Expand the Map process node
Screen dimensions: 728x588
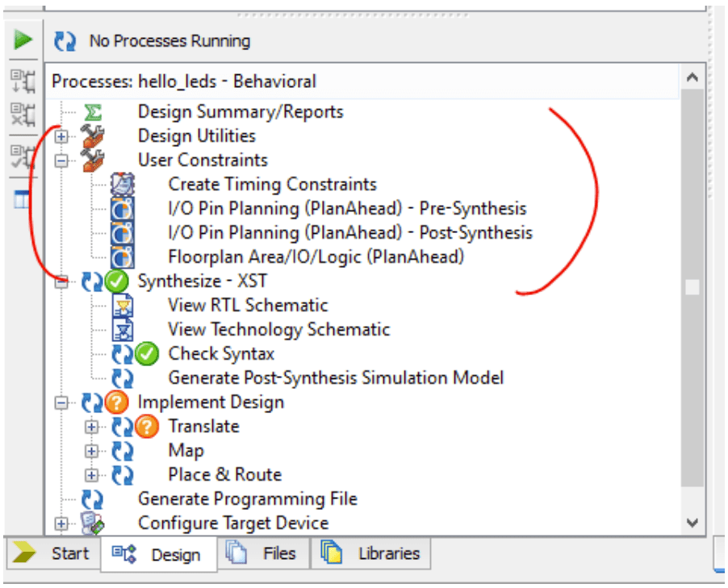click(92, 451)
